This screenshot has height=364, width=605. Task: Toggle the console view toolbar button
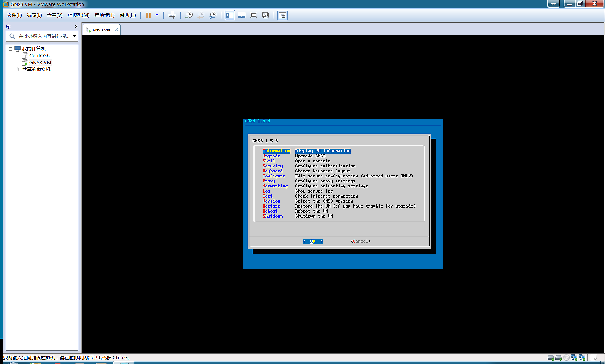[x=282, y=15]
